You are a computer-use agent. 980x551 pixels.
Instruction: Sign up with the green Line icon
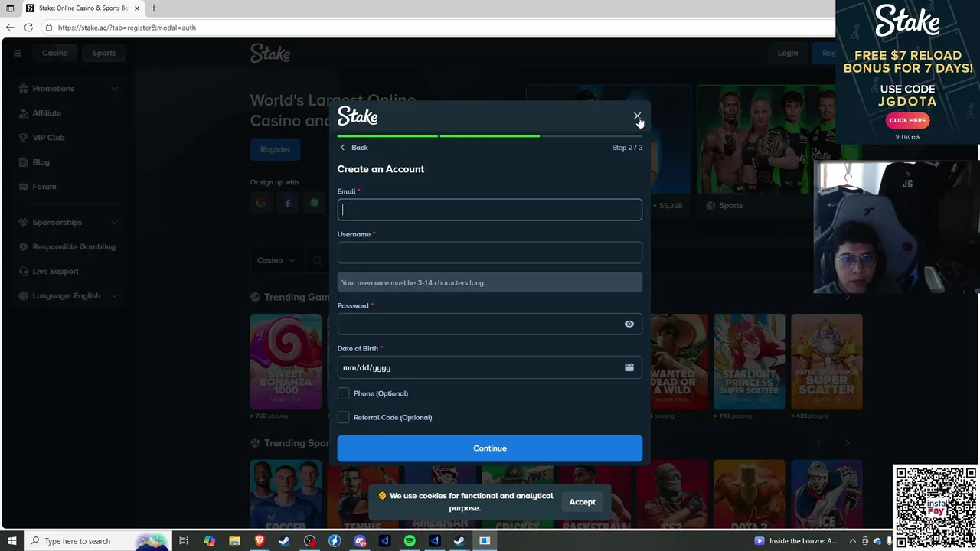click(x=314, y=203)
